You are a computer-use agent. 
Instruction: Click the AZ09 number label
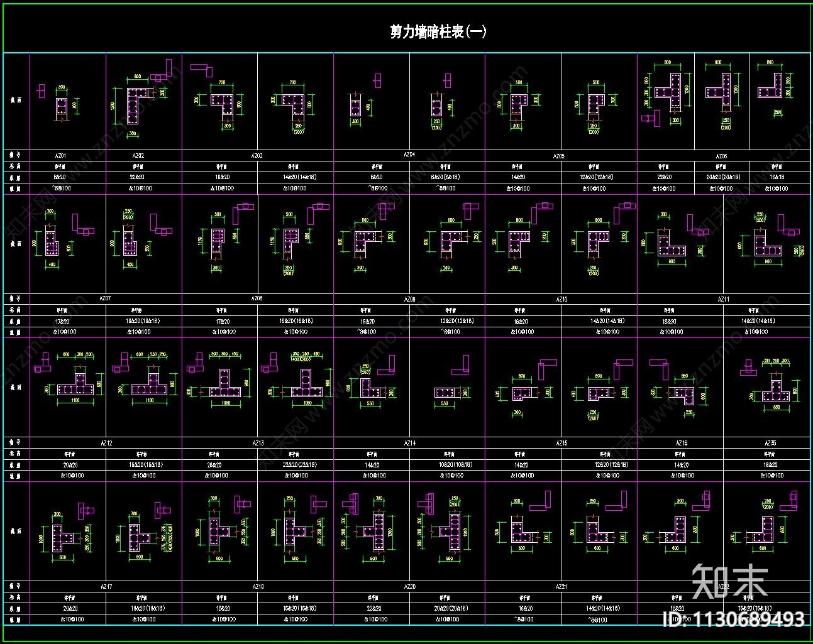click(x=409, y=299)
